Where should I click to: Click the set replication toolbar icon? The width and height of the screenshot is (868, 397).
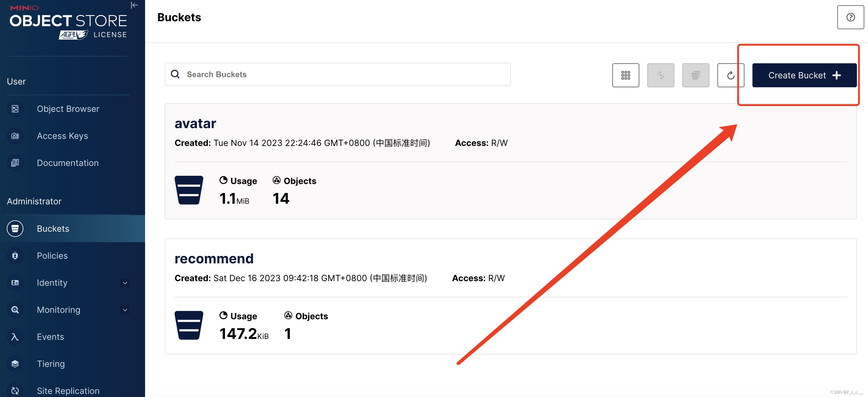pyautogui.click(x=661, y=75)
